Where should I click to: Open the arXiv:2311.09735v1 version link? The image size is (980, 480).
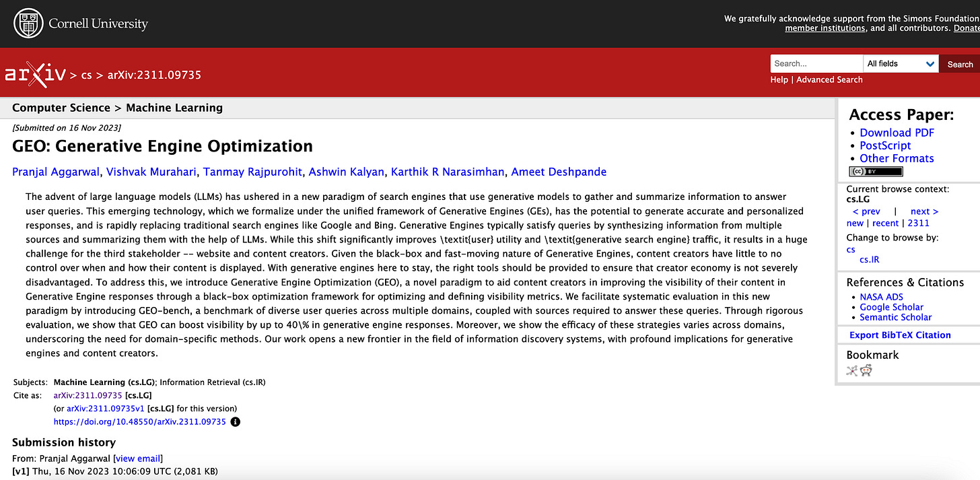click(x=105, y=409)
